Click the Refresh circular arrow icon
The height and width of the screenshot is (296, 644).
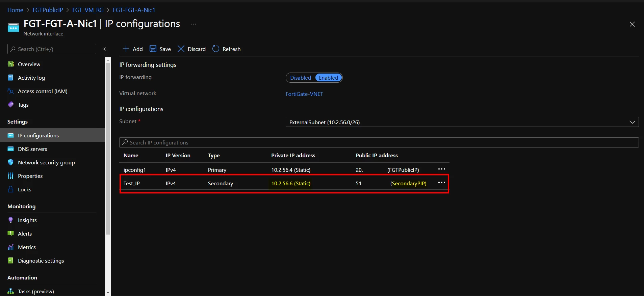click(216, 49)
